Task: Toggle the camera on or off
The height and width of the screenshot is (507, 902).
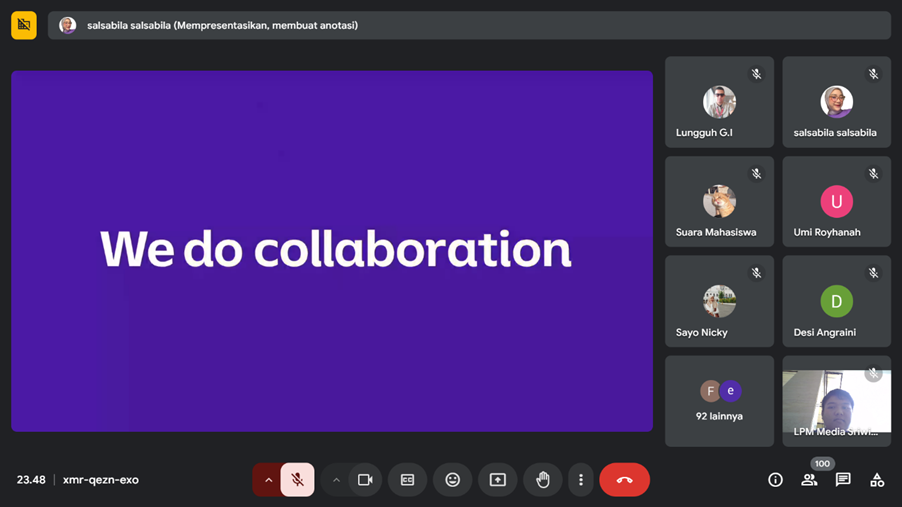Action: point(365,480)
